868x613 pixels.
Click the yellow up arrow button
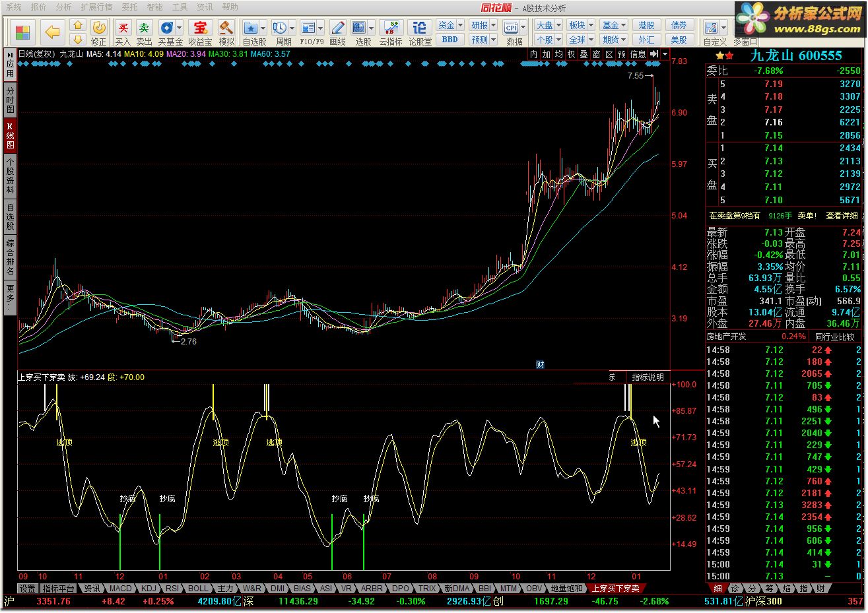77,26
